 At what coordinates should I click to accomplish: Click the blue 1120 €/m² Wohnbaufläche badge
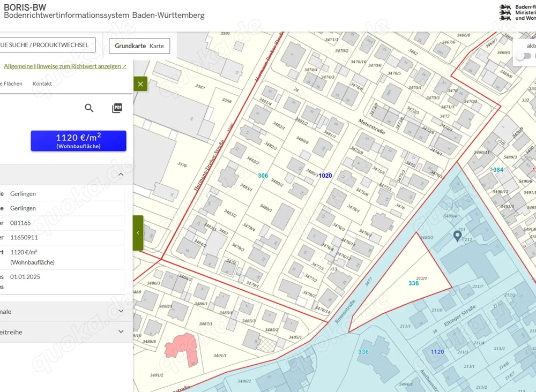pos(78,141)
